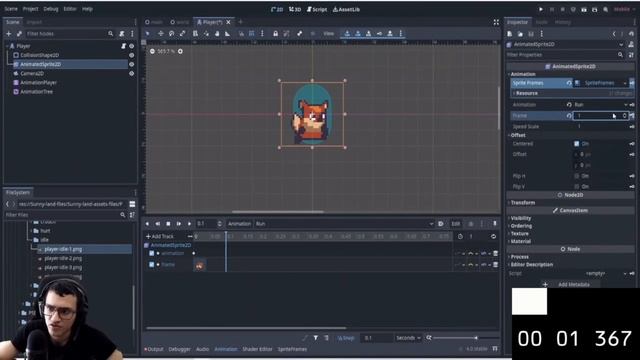The width and height of the screenshot is (640, 360).
Task: Expand the Resource subsection
Action: (x=527, y=93)
